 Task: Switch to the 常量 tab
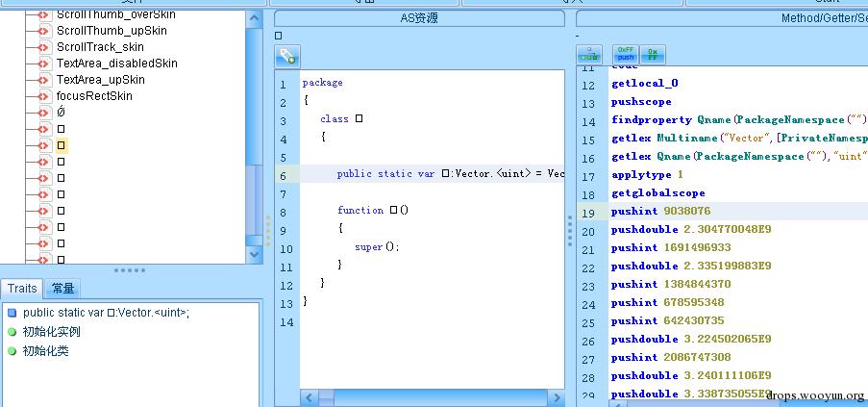(63, 289)
